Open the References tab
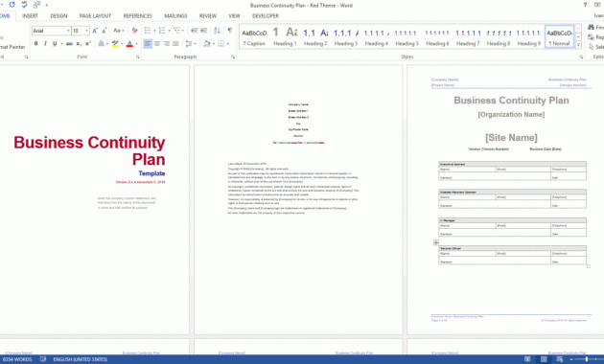The height and width of the screenshot is (364, 604). coord(137,15)
